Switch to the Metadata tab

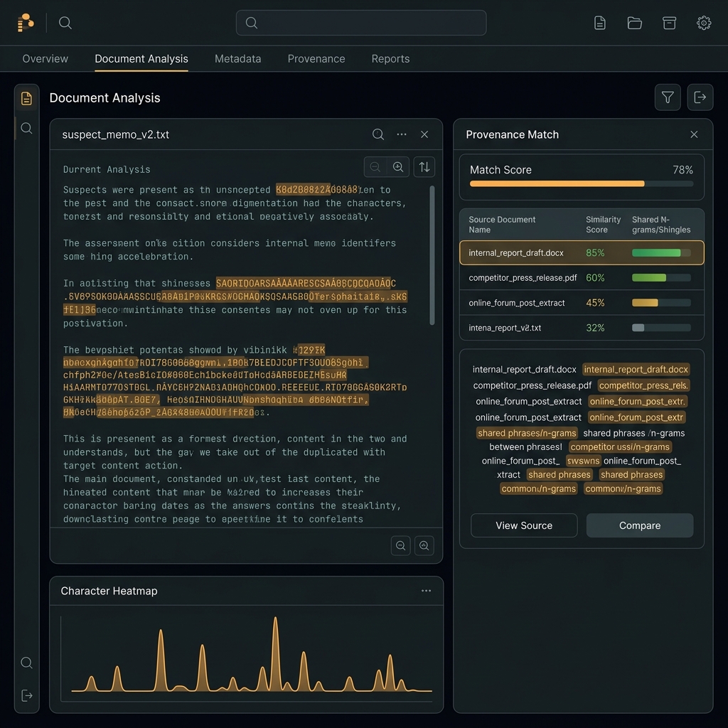click(x=237, y=59)
